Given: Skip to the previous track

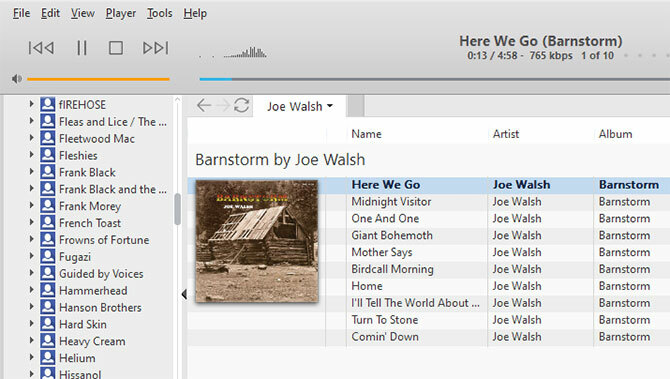Looking at the screenshot, I should (41, 47).
